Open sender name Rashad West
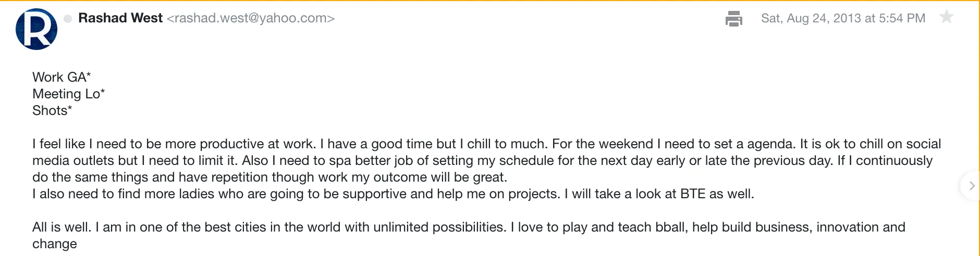The height and width of the screenshot is (256, 980). (120, 18)
